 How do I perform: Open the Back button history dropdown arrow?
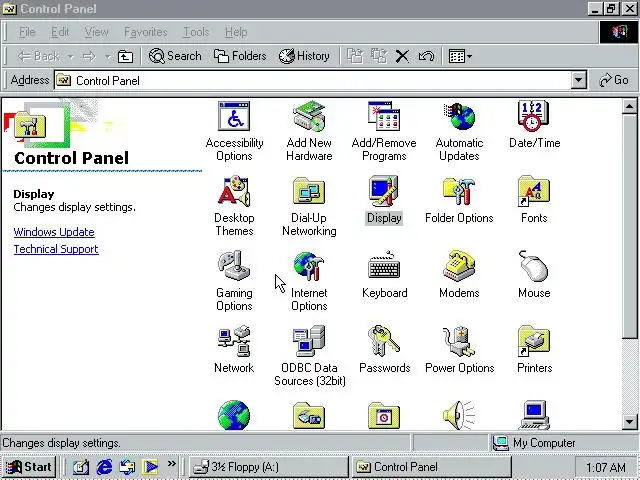pyautogui.click(x=71, y=56)
